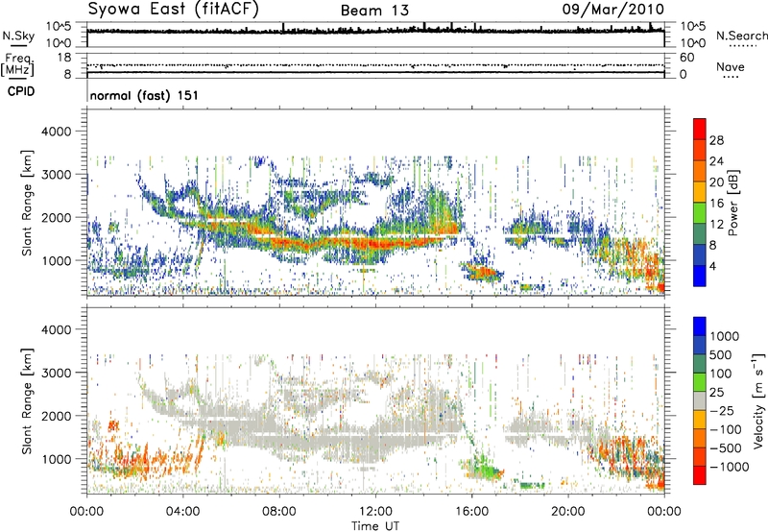Click the date '09/Mar/2010'
The image size is (768, 532).
point(612,10)
